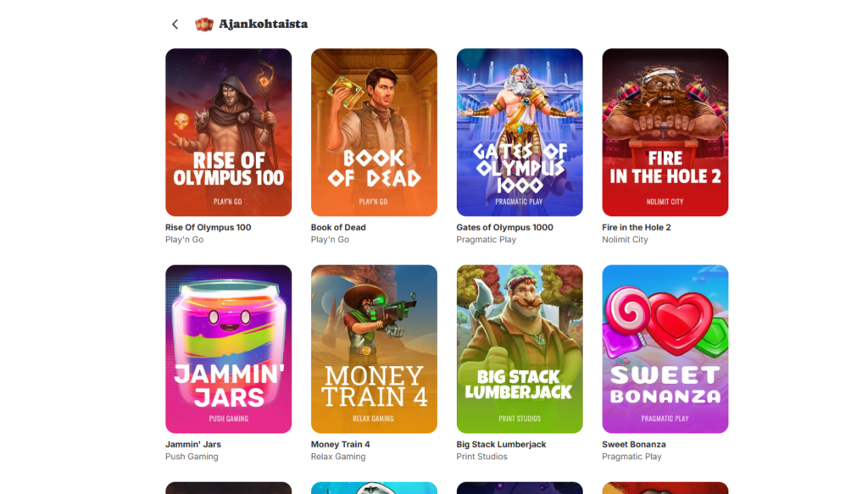Select the Jammin' Jars title link
The height and width of the screenshot is (494, 868).
[x=193, y=444]
